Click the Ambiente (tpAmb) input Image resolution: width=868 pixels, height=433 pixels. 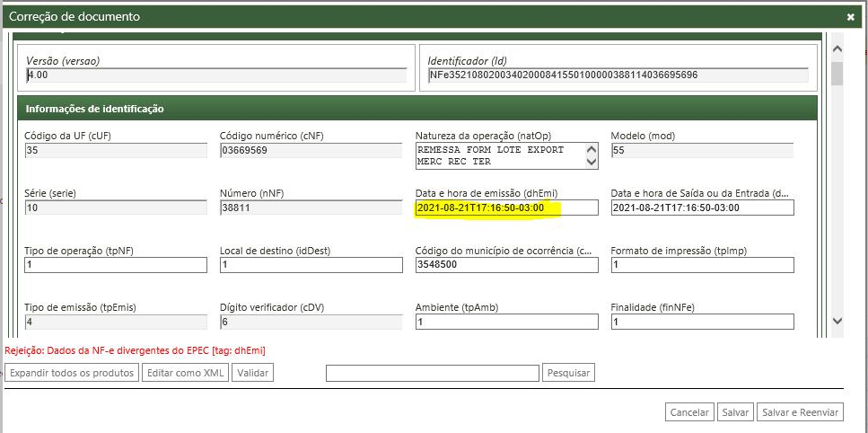click(506, 322)
